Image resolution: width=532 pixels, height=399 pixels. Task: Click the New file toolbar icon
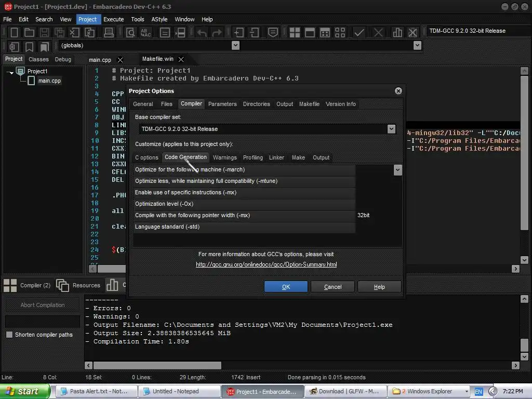click(14, 33)
